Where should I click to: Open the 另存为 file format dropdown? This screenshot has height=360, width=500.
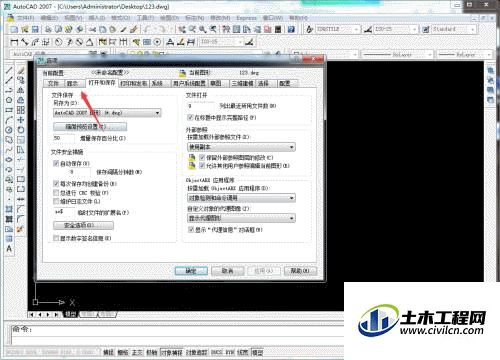107,113
